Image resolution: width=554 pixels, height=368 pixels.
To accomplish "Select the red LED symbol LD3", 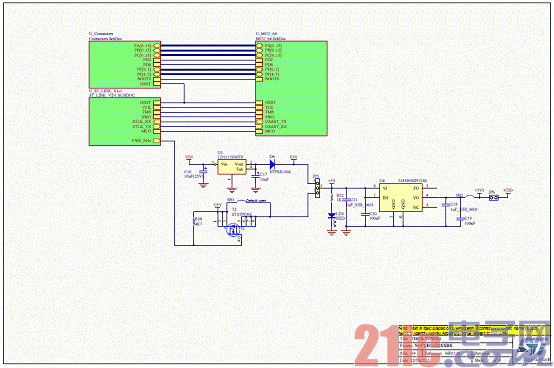I will (331, 215).
